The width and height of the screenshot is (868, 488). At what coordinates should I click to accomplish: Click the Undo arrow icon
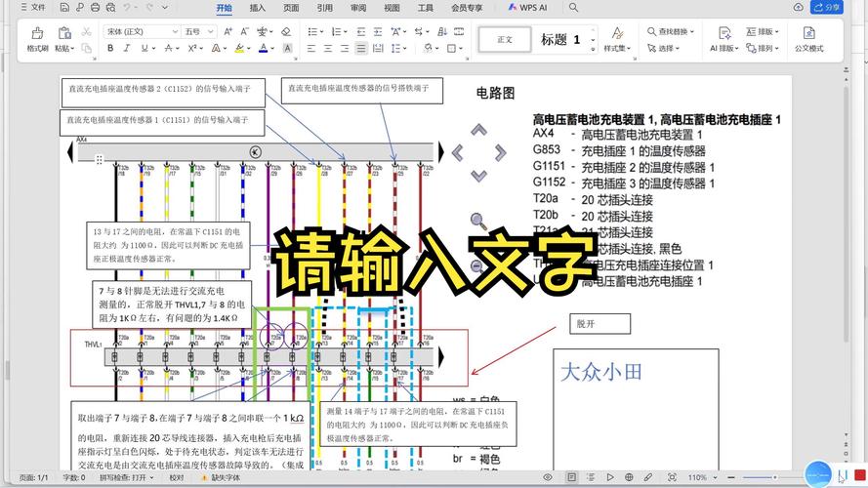click(x=128, y=8)
